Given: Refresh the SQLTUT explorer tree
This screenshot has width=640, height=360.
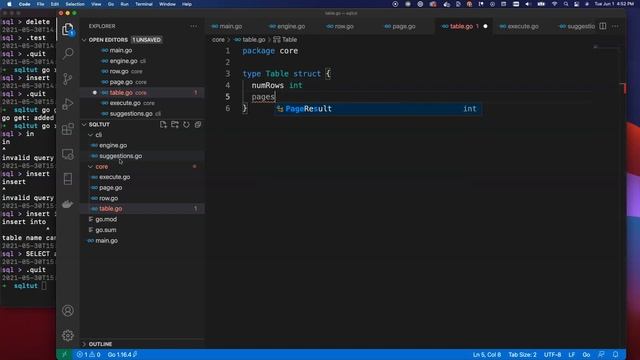Looking at the screenshot, I should click(186, 124).
